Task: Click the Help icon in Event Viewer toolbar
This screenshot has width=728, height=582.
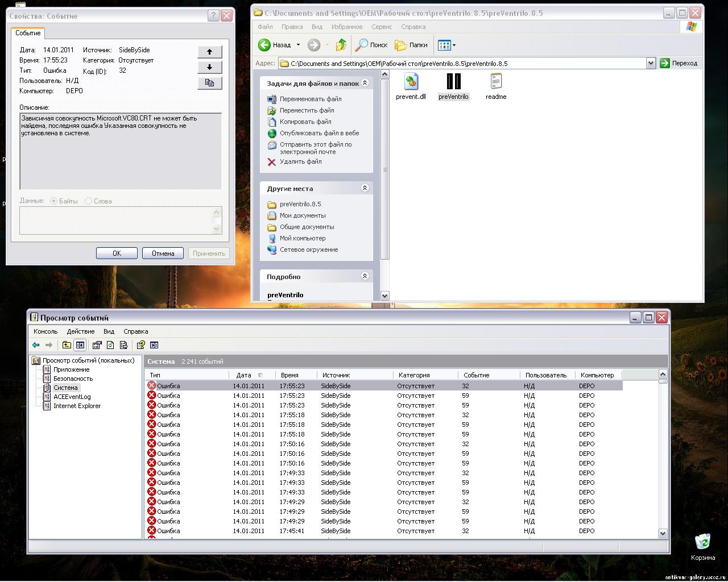Action: 140,345
